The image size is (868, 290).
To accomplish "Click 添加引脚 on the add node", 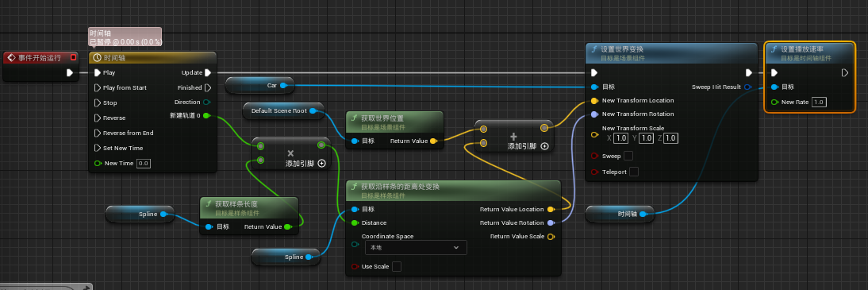I will (528, 146).
